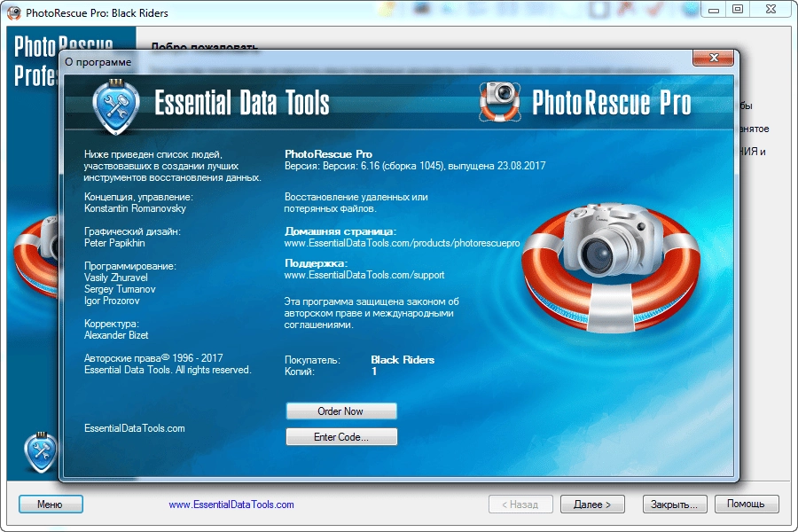Click the name 'Sergey Tumanov'

pos(120,289)
